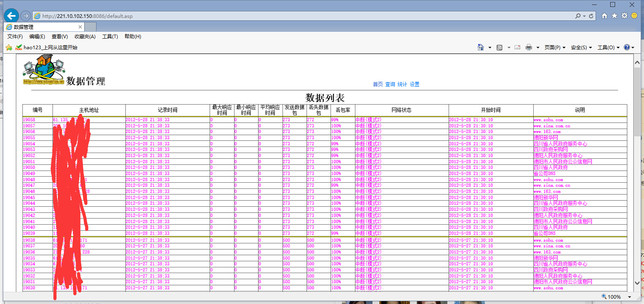Image resolution: width=644 pixels, height=304 pixels.
Task: Open favorites with the star icon at top right
Action: coord(614,15)
